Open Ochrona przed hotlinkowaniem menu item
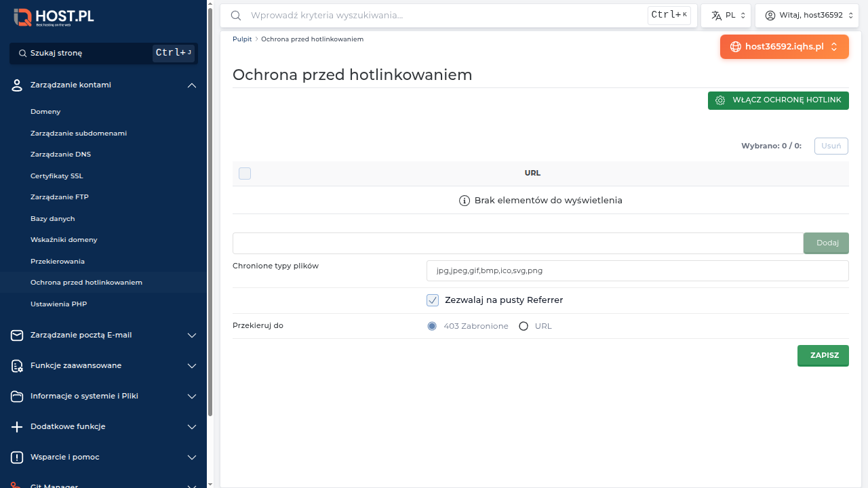This screenshot has height=488, width=868. click(86, 283)
